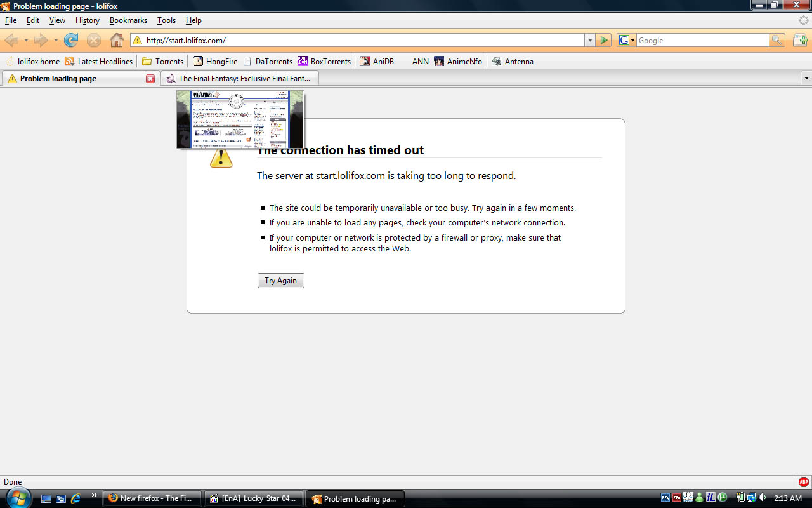Switch to [EnA]_Lucky_Star_04 taskbar window

tap(254, 498)
